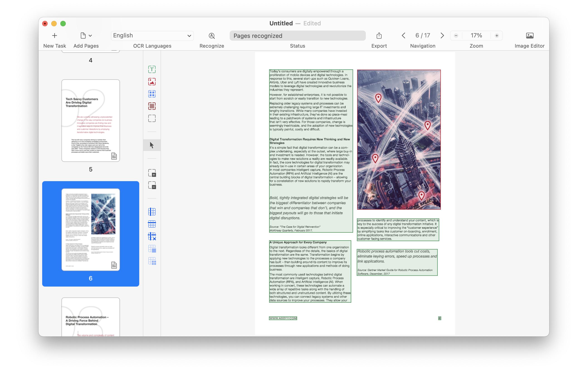
Task: Select the draw Text area tool
Action: pos(152,70)
